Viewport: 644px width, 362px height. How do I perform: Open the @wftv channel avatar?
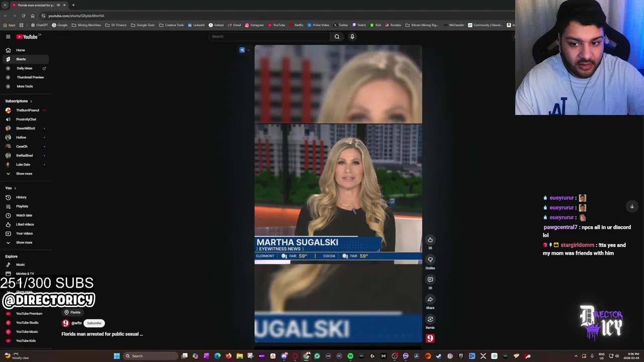click(65, 323)
